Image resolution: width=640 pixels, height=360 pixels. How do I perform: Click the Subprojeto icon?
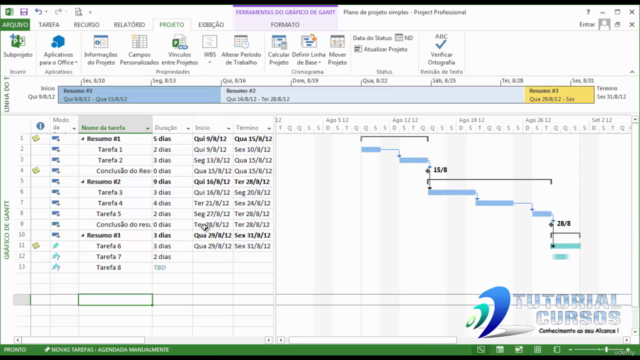click(17, 42)
